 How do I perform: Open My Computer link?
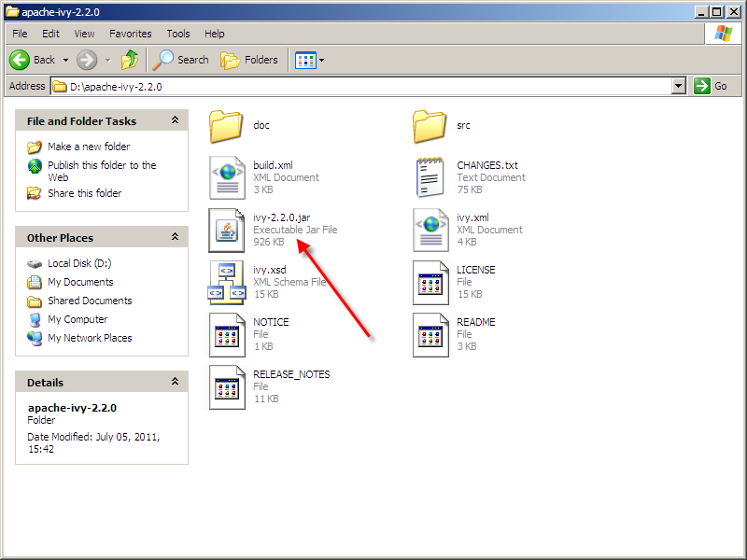click(78, 319)
